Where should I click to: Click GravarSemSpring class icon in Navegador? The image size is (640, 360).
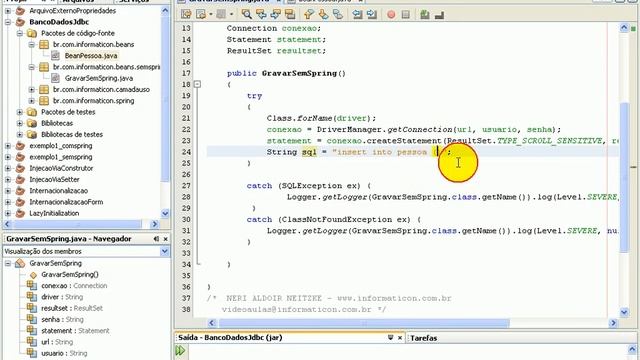pos(20,263)
